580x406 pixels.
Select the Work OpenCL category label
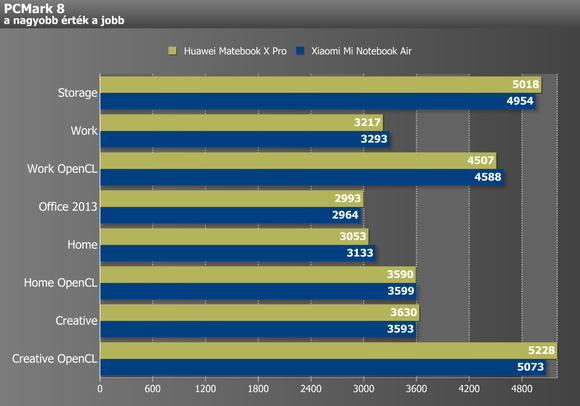tap(62, 169)
